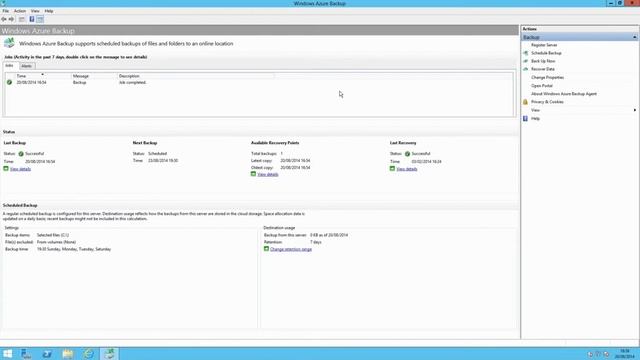
Task: Click Schedule Backup action
Action: (x=546, y=53)
